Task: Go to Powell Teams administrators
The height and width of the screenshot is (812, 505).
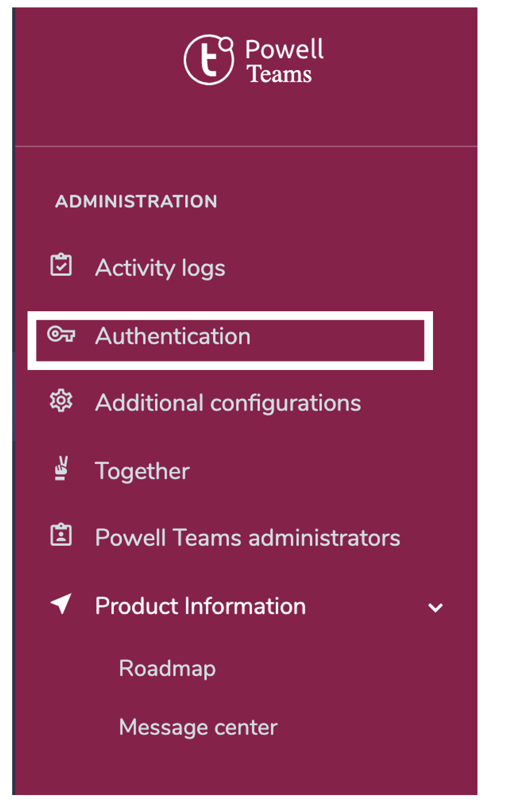Action: coord(247,537)
